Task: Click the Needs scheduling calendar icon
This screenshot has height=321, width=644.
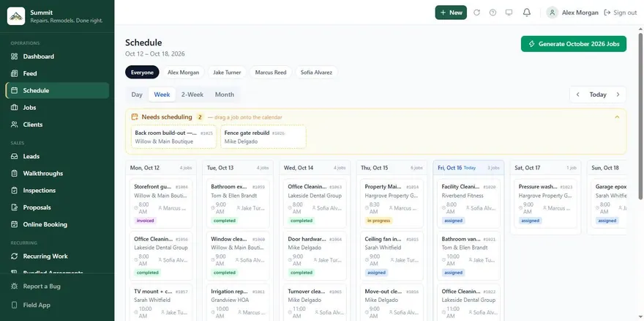Action: [x=135, y=117]
